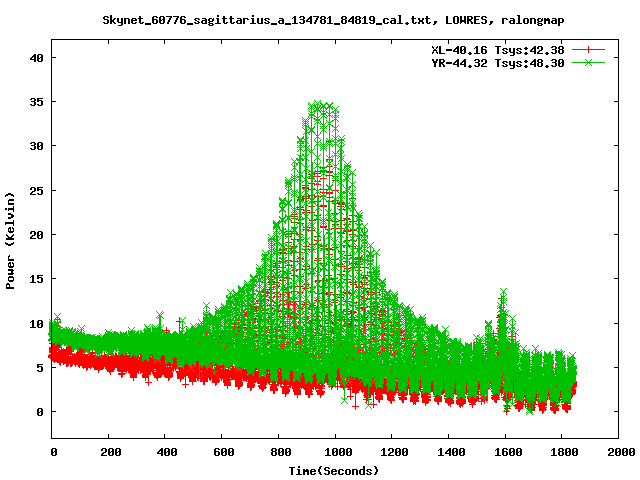This screenshot has height=480, width=640.
Task: Select legend entry 'YR-44.32 Tsys:48.30'
Action: pos(498,63)
